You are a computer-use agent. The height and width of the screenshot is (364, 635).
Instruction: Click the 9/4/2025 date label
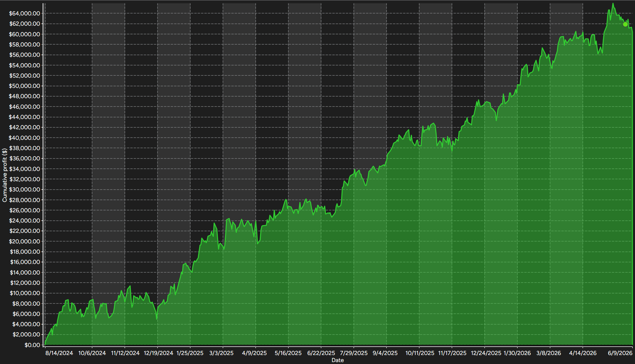point(385,353)
